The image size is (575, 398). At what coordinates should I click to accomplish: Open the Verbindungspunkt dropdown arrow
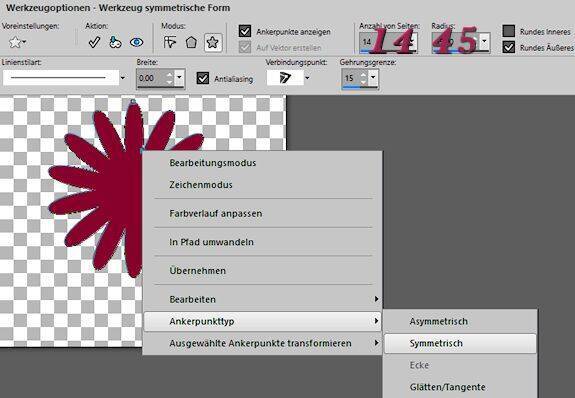307,78
